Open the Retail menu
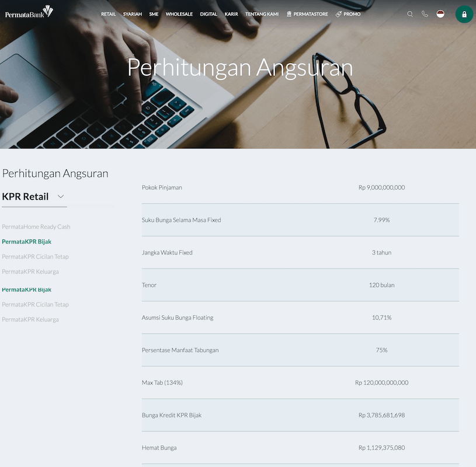 point(109,14)
